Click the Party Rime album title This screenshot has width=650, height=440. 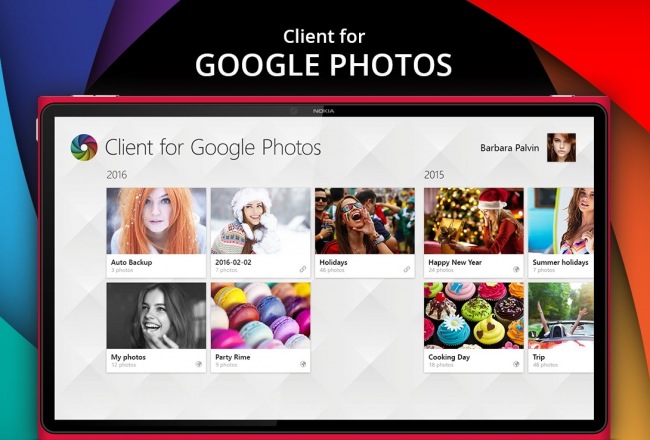coord(233,357)
